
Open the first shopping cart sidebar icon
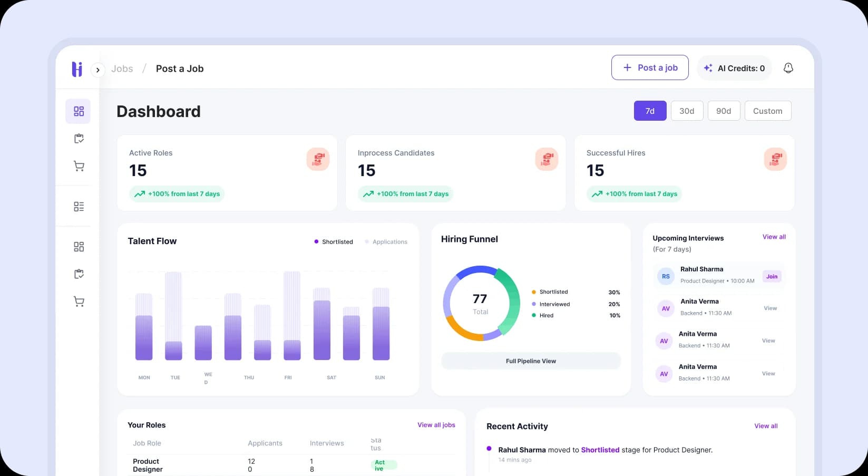(79, 167)
